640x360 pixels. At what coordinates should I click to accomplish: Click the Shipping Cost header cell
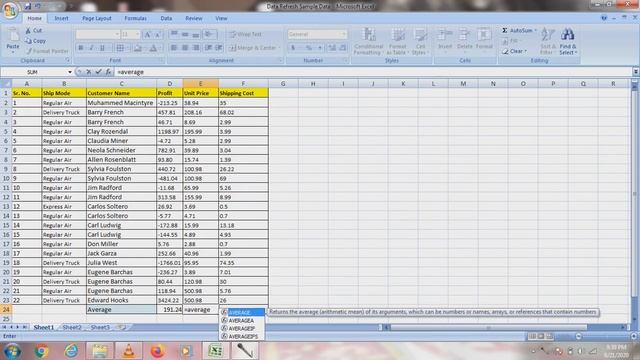(243, 93)
